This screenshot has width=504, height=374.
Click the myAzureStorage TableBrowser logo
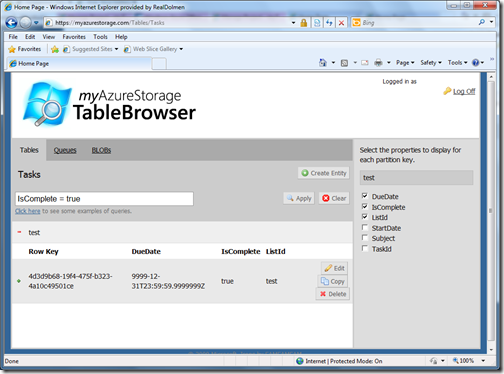click(109, 104)
